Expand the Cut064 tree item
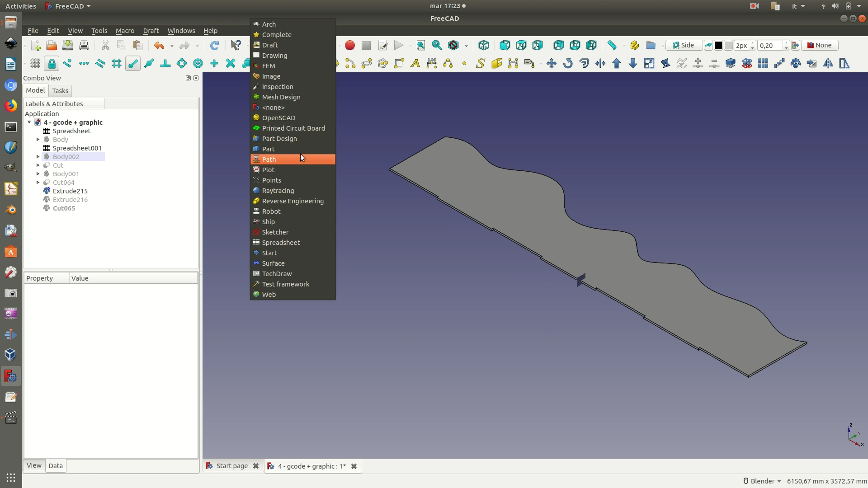The image size is (868, 488). (38, 183)
